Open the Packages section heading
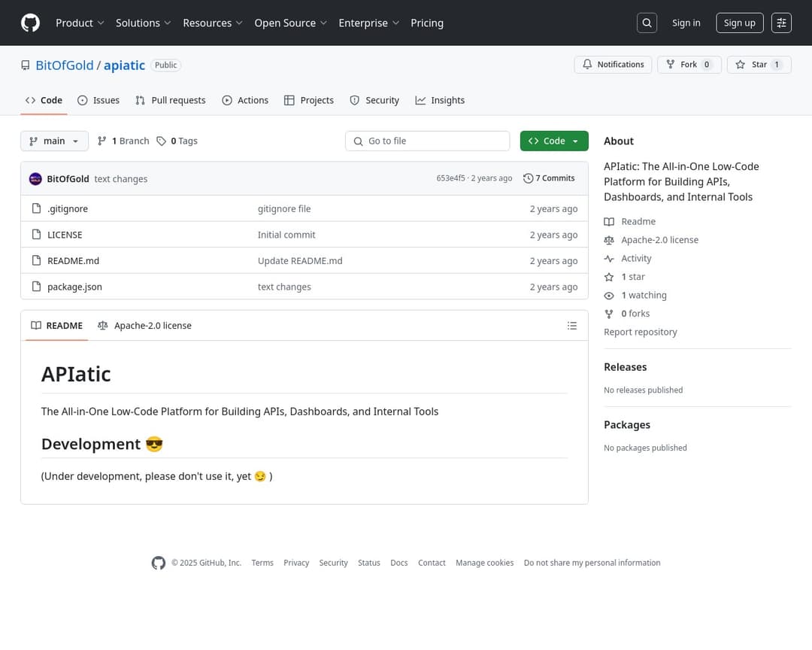Image resolution: width=812 pixels, height=650 pixels. pos(626,425)
